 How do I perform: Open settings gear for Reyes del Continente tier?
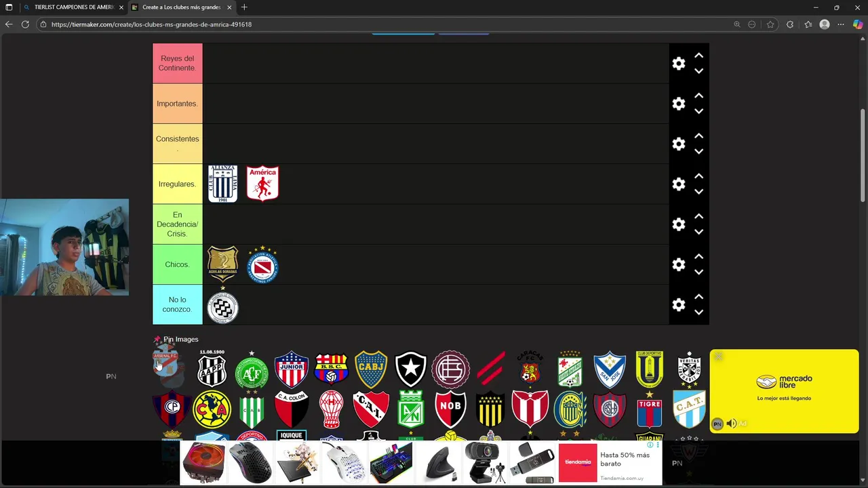(x=678, y=64)
